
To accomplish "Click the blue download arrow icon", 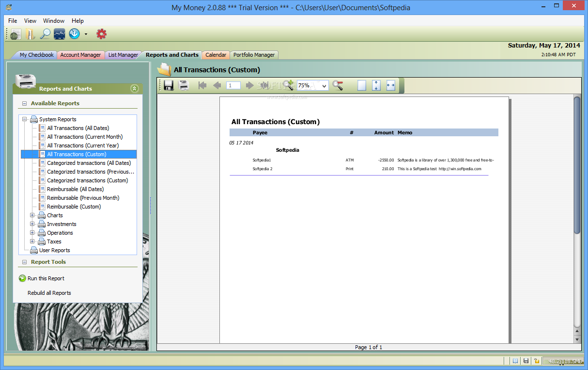I will [74, 34].
